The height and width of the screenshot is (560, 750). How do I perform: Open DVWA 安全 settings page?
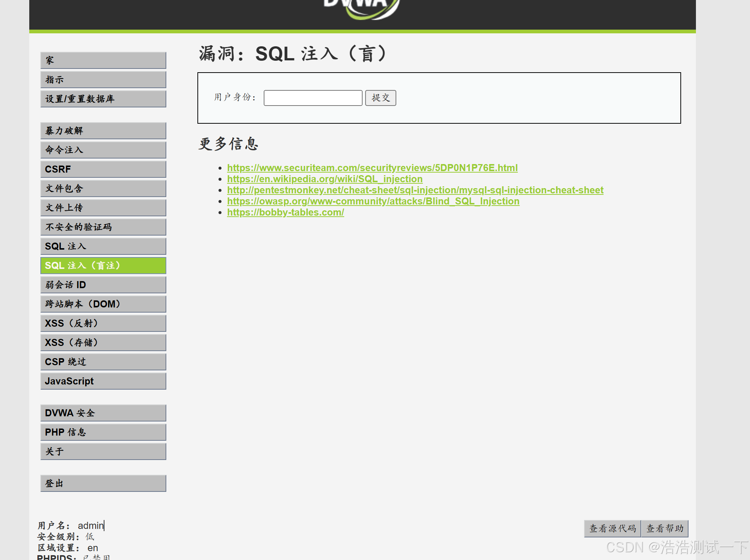click(103, 413)
